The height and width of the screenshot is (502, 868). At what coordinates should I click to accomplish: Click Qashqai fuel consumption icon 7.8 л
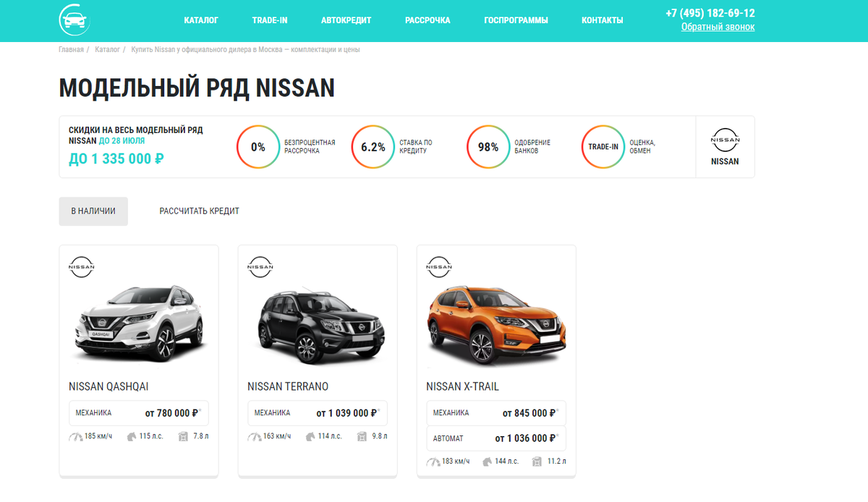pyautogui.click(x=183, y=437)
